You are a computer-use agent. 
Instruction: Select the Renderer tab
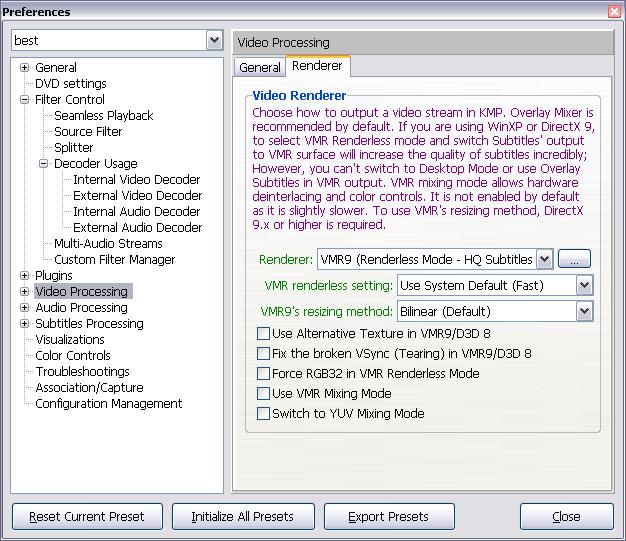click(x=317, y=66)
